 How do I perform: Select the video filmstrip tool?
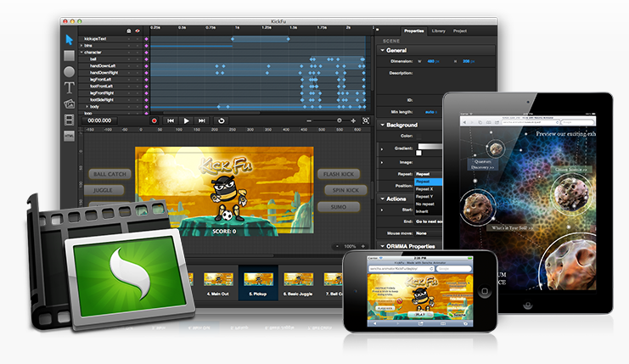pyautogui.click(x=69, y=120)
